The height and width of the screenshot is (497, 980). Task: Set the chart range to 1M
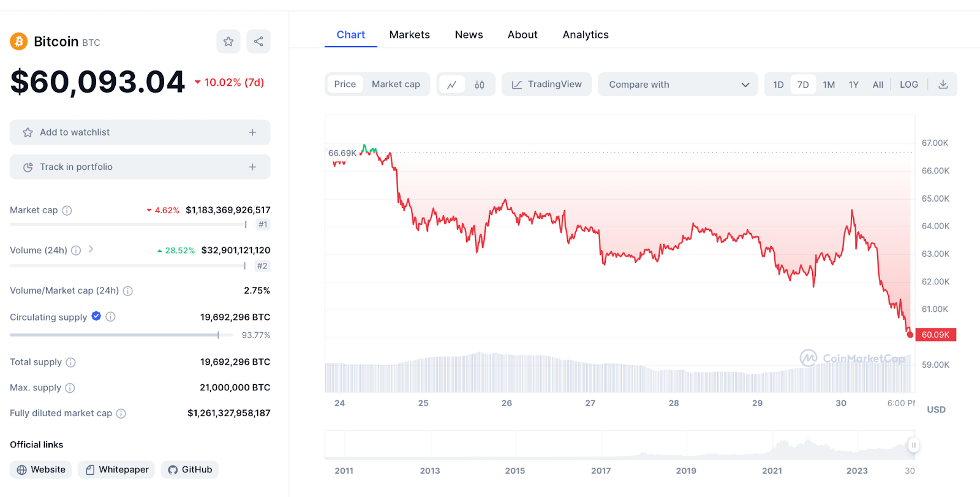pyautogui.click(x=829, y=85)
